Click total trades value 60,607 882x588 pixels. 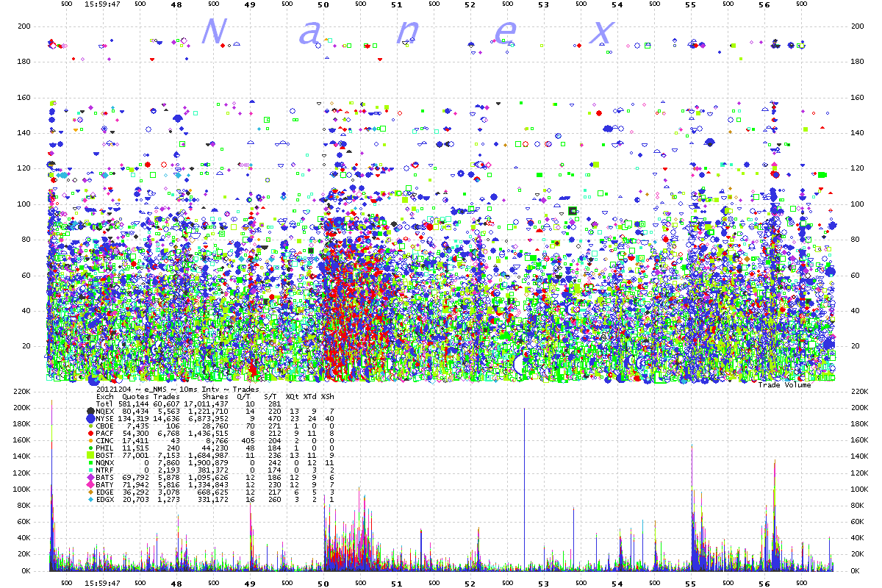[x=167, y=404]
